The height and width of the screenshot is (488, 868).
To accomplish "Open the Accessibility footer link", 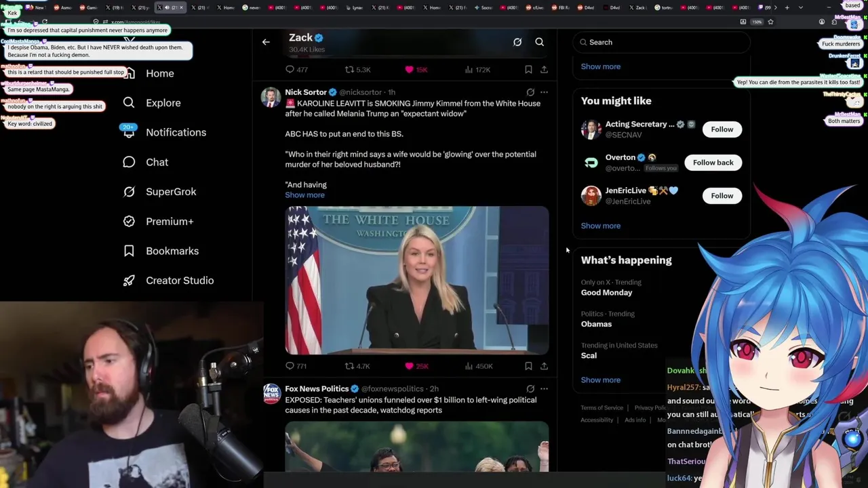I will 597,420.
